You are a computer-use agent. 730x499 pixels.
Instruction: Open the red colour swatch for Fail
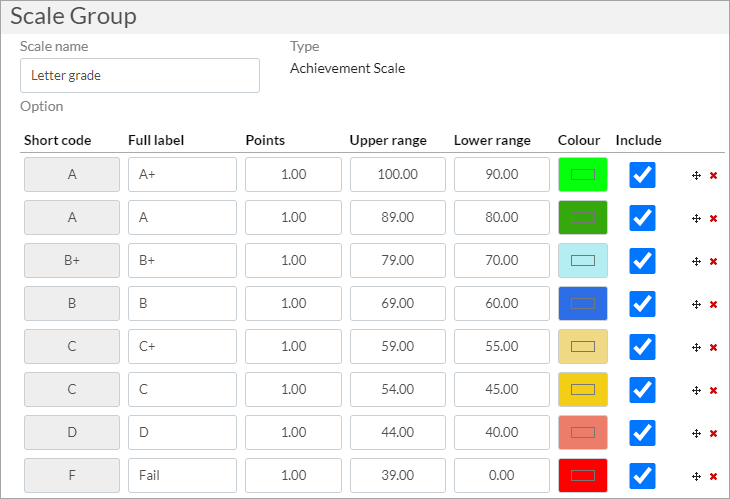582,476
